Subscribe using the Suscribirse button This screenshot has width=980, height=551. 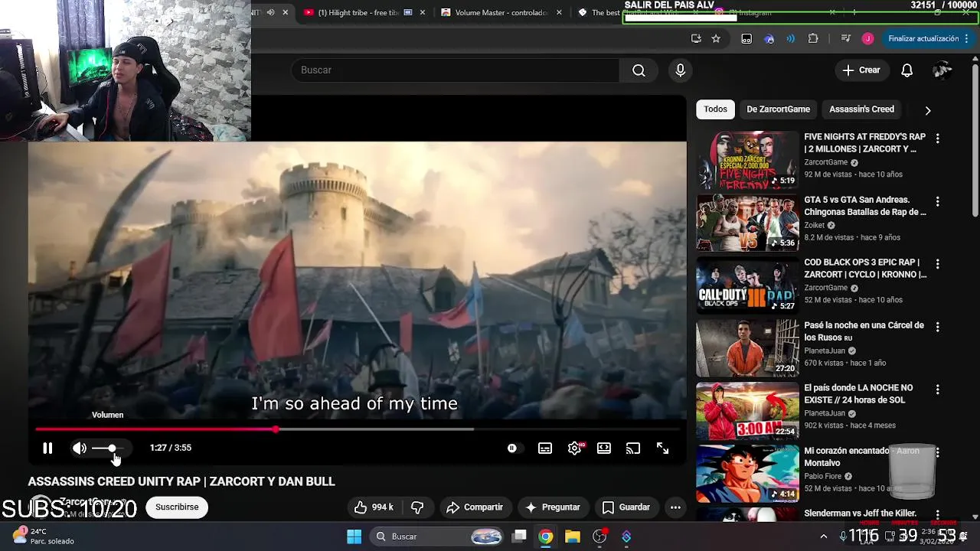[x=177, y=507]
